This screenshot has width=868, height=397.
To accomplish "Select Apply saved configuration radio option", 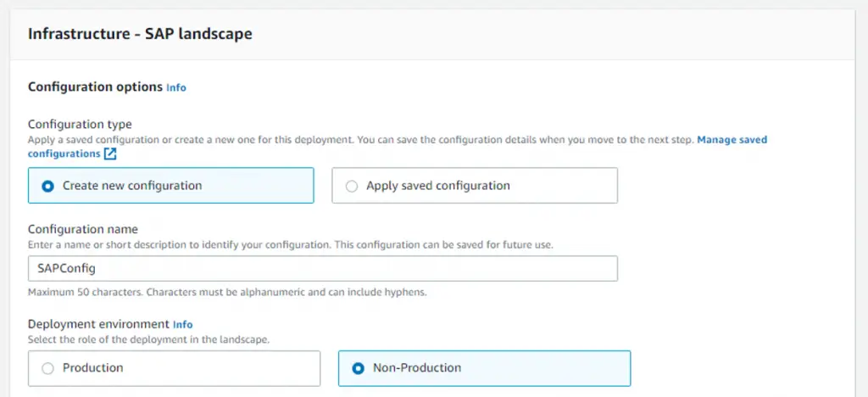I will 475,186.
